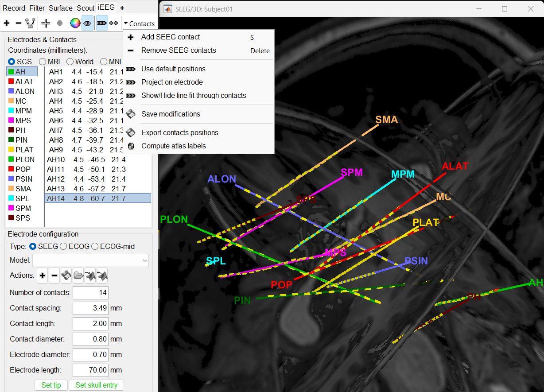Select the ECOG electrode type

64,246
